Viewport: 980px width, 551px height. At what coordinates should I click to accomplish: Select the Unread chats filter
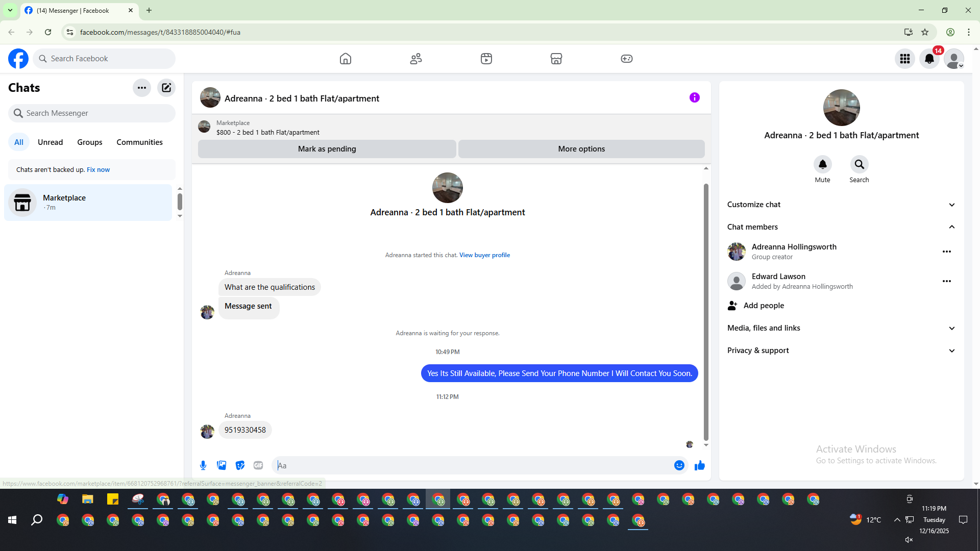coord(51,142)
